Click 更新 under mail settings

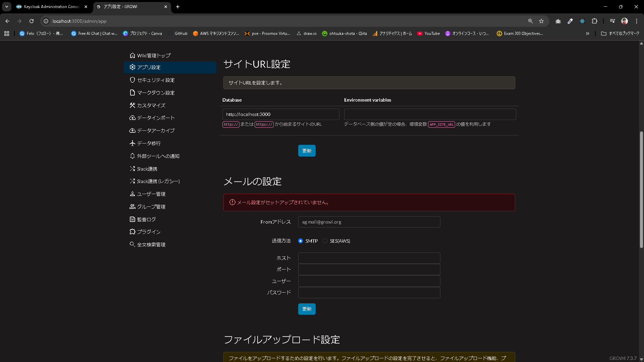pyautogui.click(x=307, y=309)
